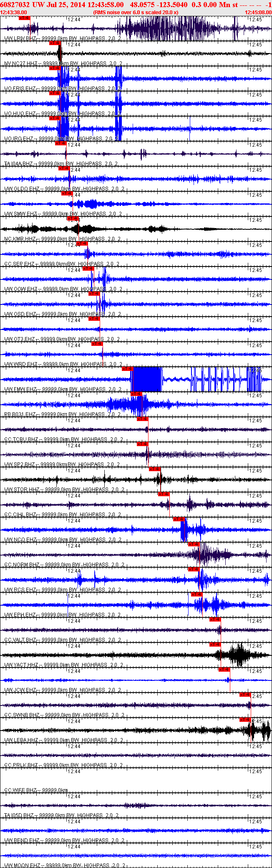
Task: Click the red pick marker on NORM trace
Action: (194, 544)
